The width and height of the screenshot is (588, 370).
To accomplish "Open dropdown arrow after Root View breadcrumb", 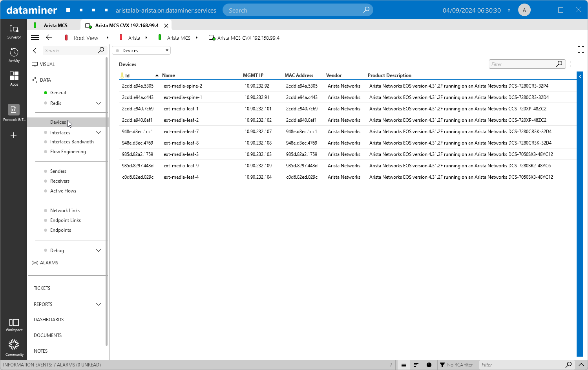I will pos(107,38).
